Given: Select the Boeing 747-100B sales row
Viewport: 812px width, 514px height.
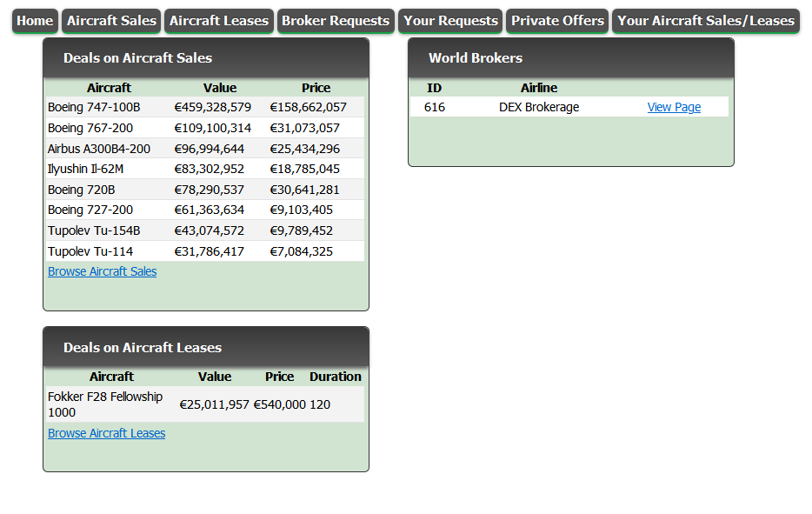Looking at the screenshot, I should tap(94, 107).
